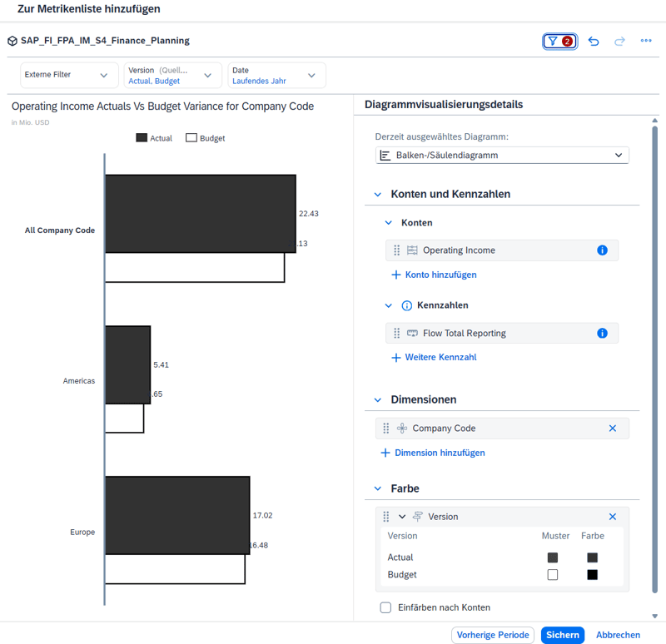Click the Muster pattern box for Budget
The image size is (666, 644).
pyautogui.click(x=553, y=574)
